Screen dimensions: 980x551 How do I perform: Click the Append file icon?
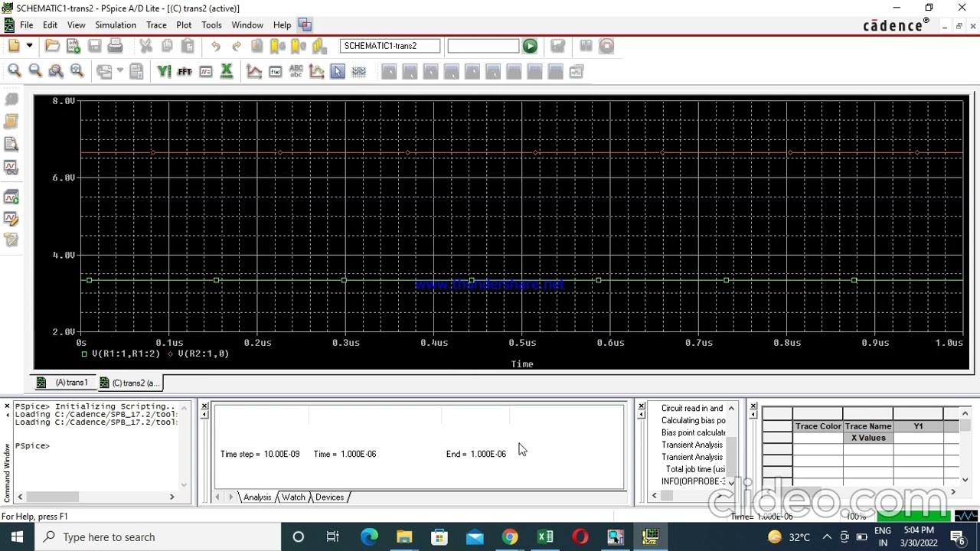tap(73, 46)
